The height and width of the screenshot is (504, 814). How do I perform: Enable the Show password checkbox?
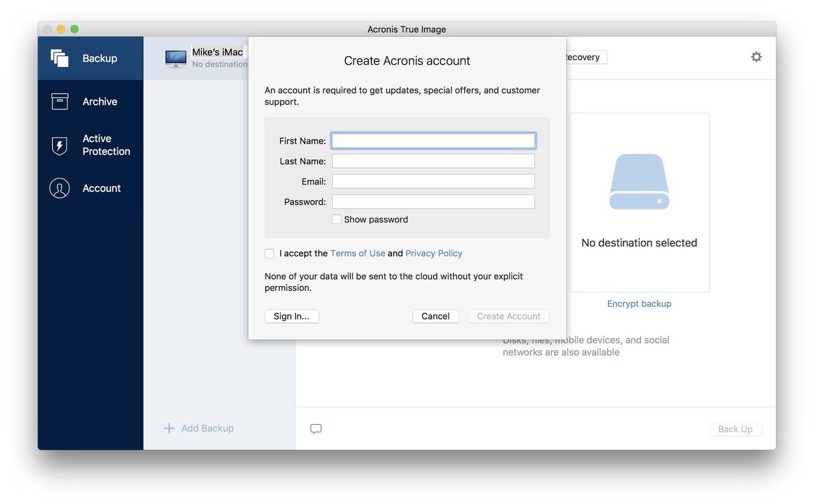pos(337,219)
